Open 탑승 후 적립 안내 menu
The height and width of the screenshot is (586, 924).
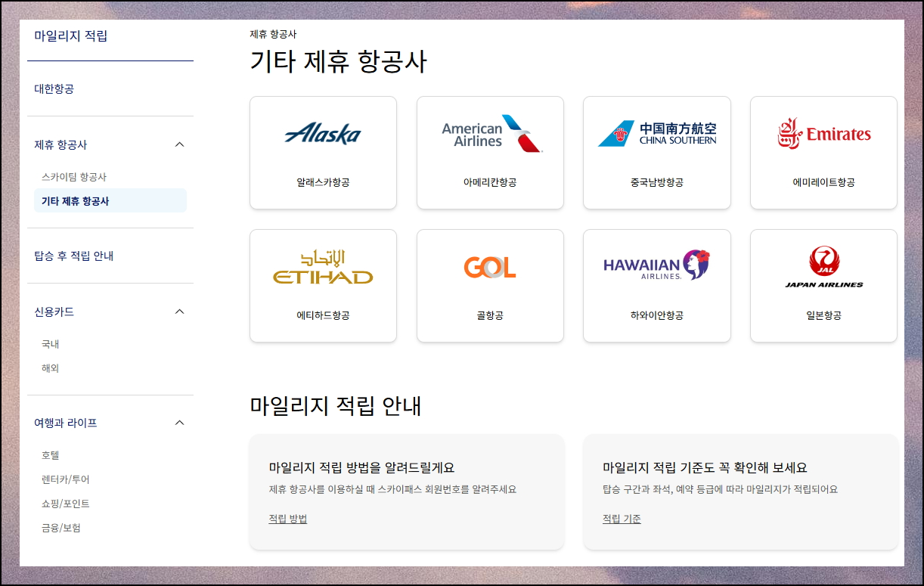74,256
